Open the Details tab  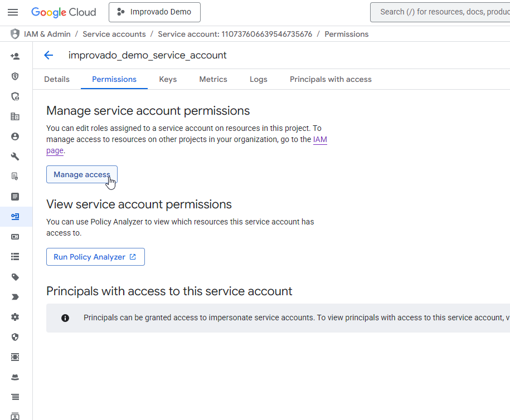[57, 79]
